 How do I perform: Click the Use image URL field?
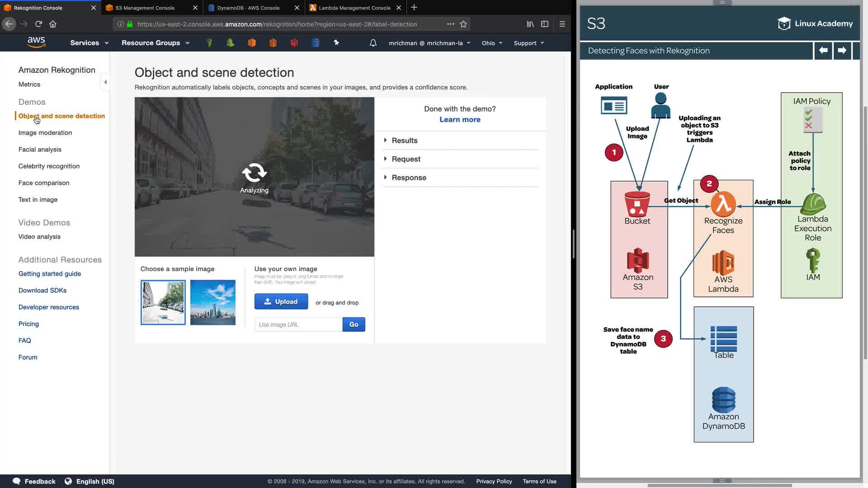point(298,324)
